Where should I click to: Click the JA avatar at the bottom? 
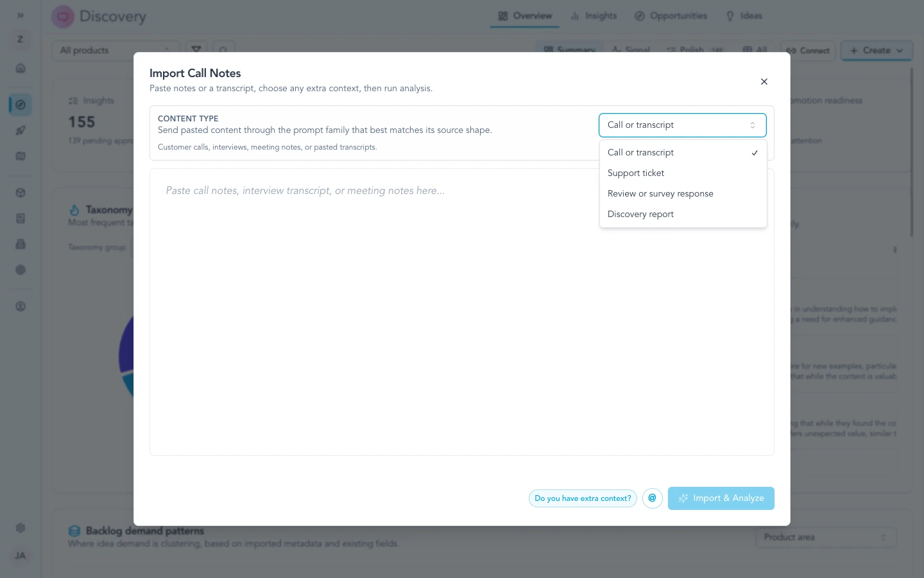tap(20, 556)
